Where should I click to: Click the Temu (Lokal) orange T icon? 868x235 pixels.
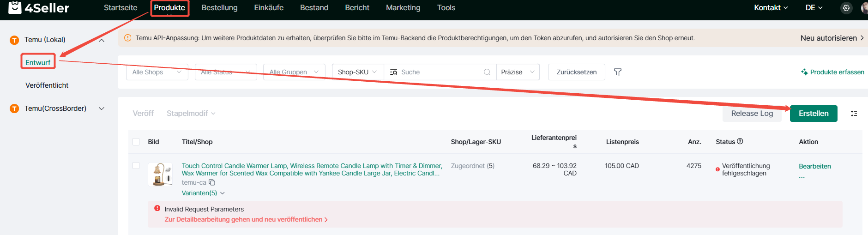(x=14, y=40)
